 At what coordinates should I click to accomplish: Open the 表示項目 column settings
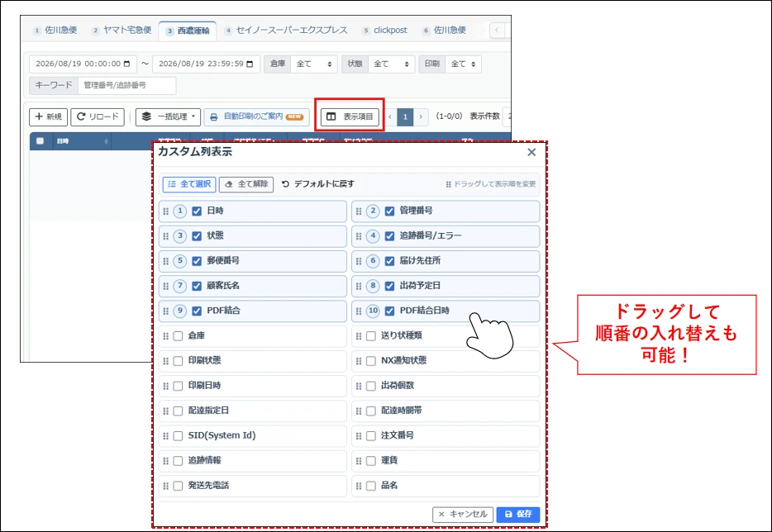coord(350,116)
